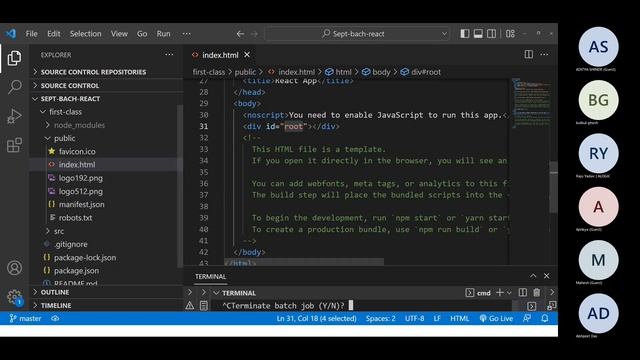This screenshot has width=640, height=360.
Task: Click the body breadcrumb item
Action: point(376,72)
